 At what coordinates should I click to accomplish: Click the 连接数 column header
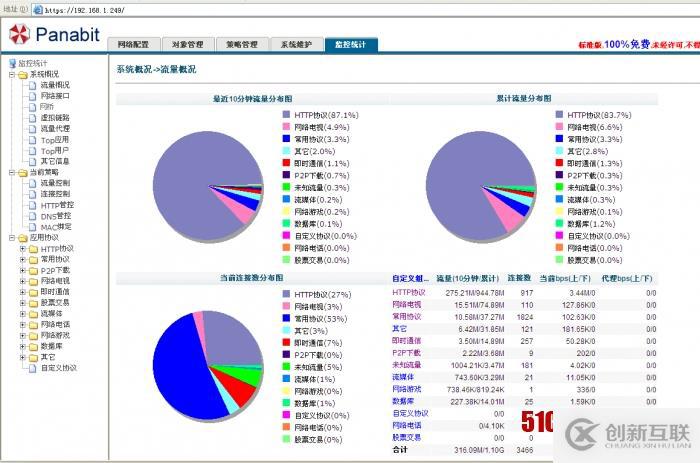pos(519,278)
